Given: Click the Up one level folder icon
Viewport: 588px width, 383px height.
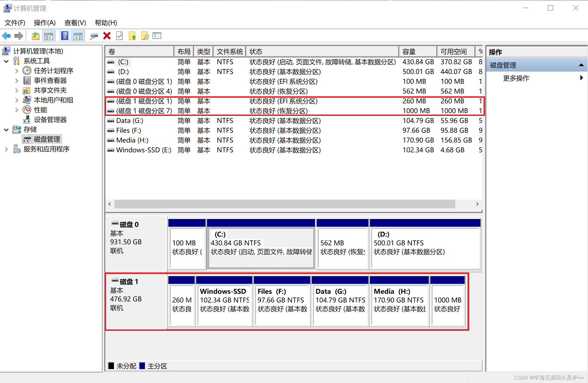Looking at the screenshot, I should pos(36,36).
